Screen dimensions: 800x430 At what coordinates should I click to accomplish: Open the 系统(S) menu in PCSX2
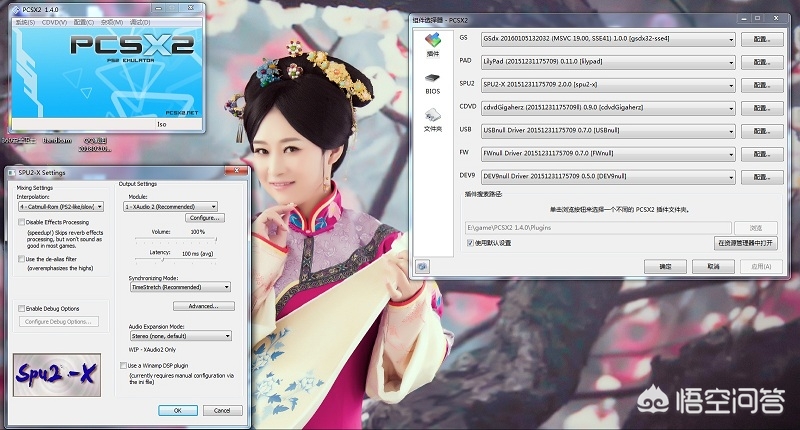(x=25, y=22)
